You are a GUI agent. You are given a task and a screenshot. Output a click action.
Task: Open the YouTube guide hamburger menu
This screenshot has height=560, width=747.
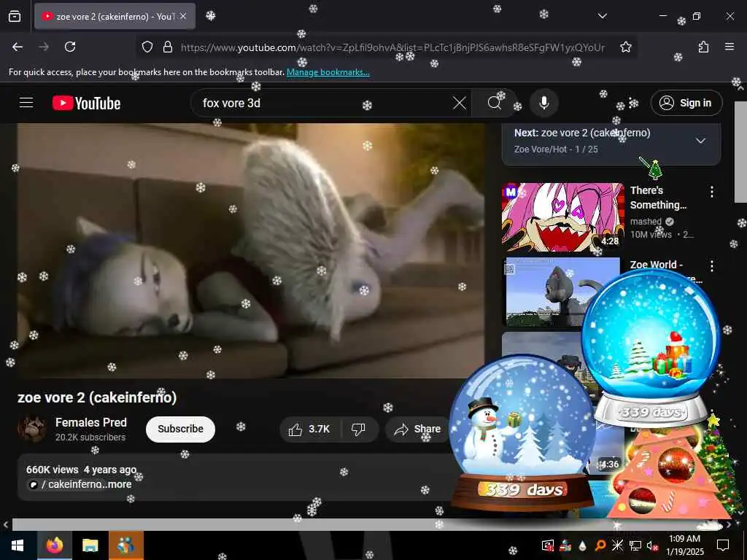click(x=26, y=103)
